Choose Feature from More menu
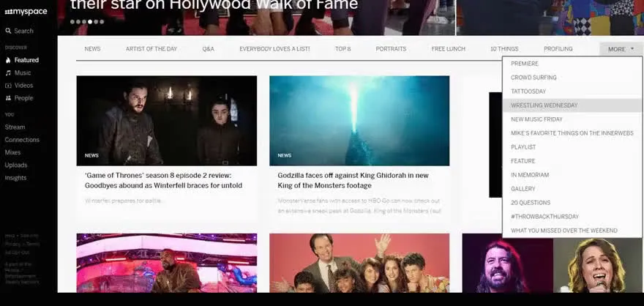 (572, 162)
